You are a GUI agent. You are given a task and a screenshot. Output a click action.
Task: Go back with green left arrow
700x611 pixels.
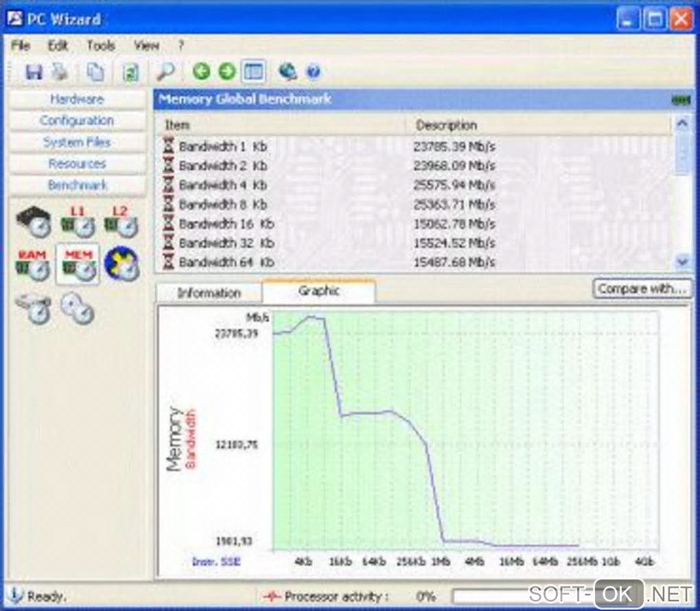pos(201,71)
